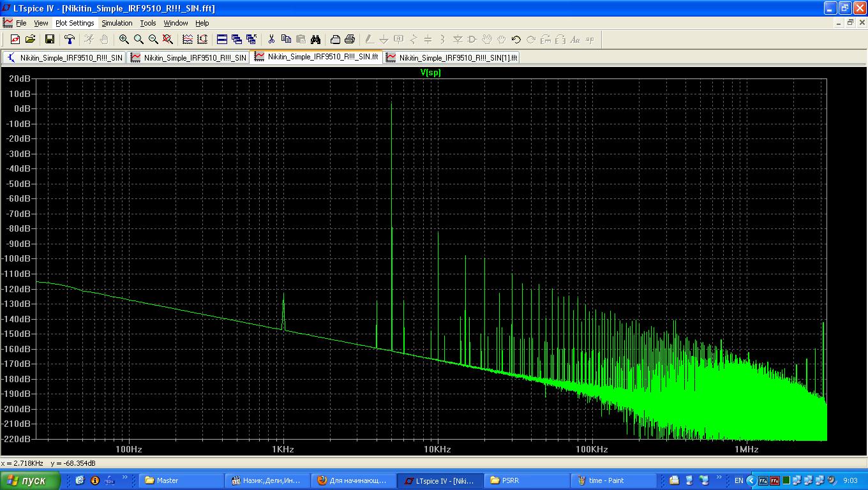Click the Redo arrow toolbar icon
Screen dimensions: 868x490
531,40
